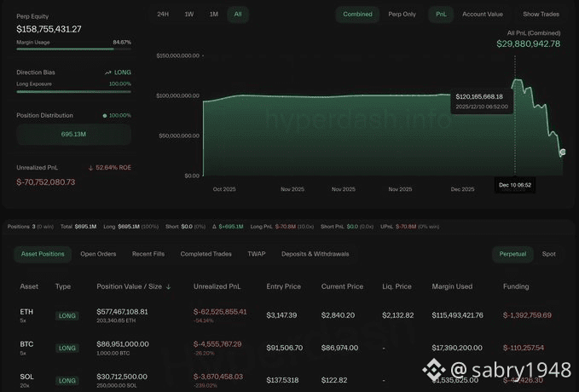Click the LONG badge in BTC row

[x=67, y=348]
